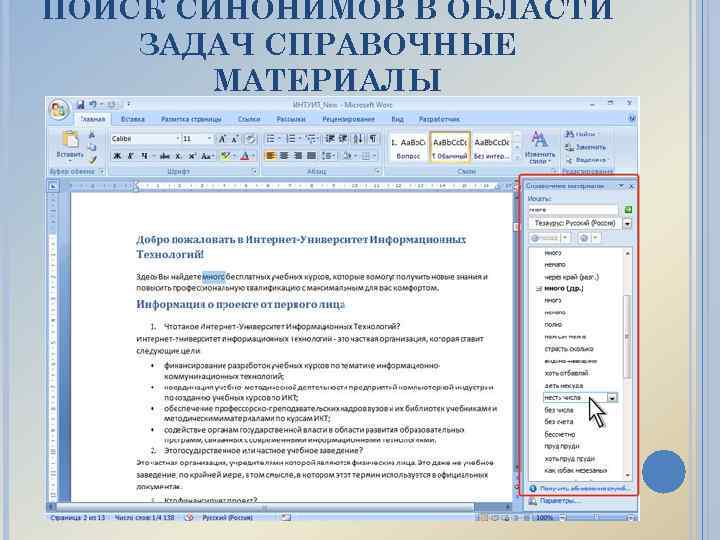
Task: Click the Русский (Россия) language indicator in status bar
Action: coord(227,518)
